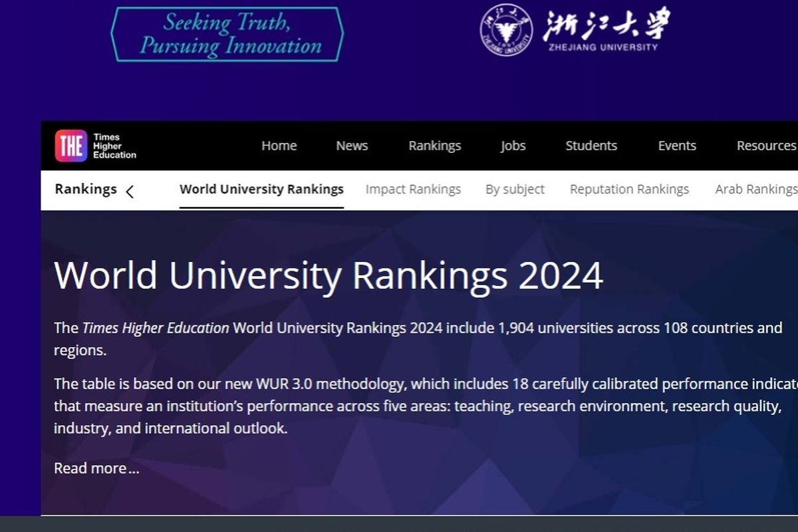The image size is (798, 532).
Task: Click the Seeking Truth, Pursuing Innovation banner
Action: (227, 34)
